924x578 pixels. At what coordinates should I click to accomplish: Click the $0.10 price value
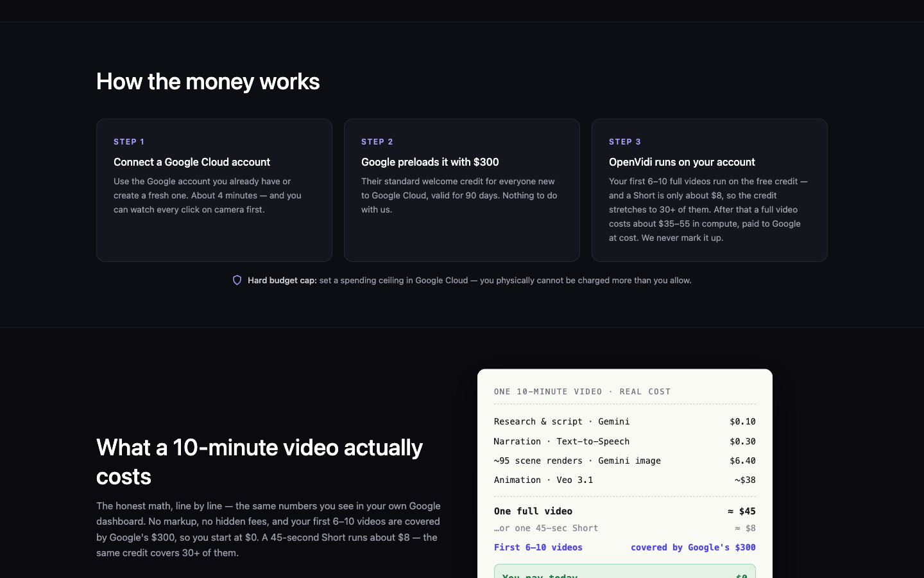click(742, 421)
